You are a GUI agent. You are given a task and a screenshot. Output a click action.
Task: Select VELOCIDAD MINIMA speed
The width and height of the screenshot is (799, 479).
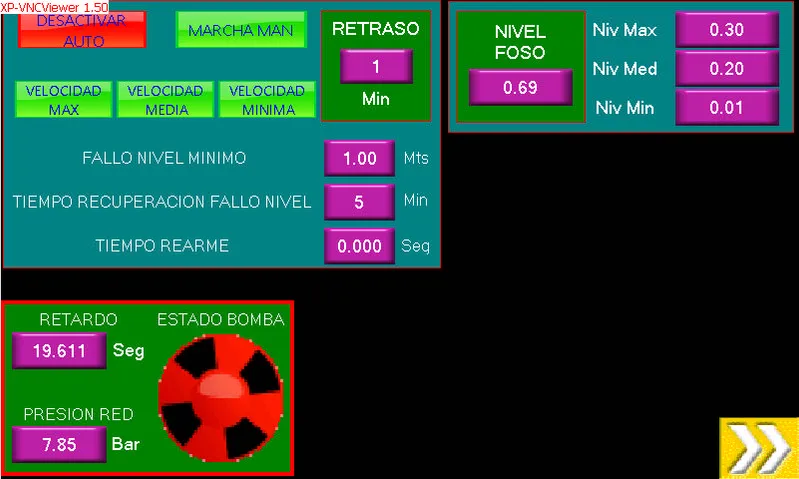tap(267, 100)
